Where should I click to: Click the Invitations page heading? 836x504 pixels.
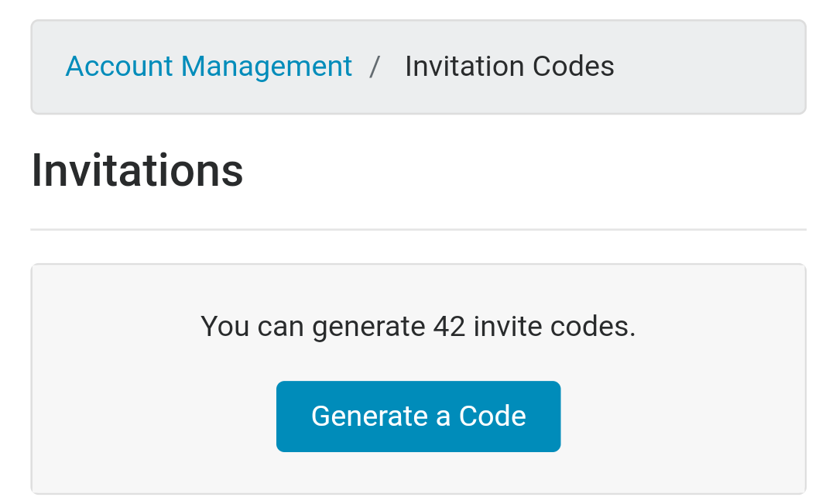click(137, 171)
